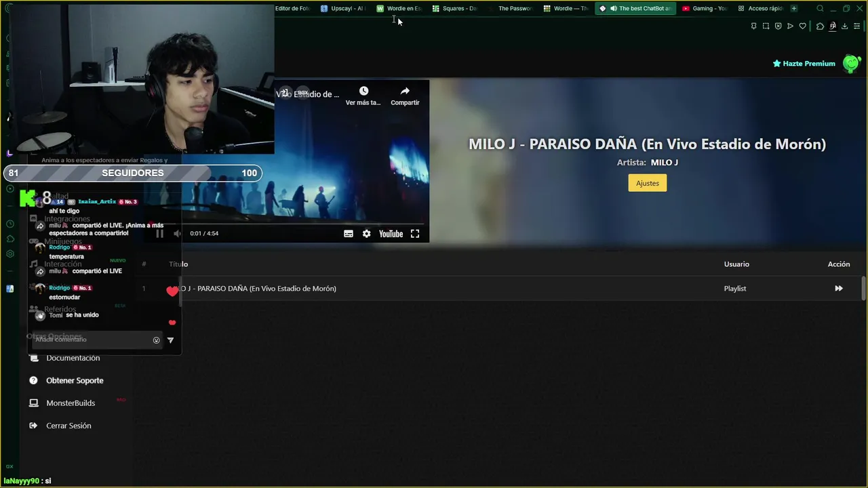Viewport: 868px width, 488px height.
Task: Click Hazte Premium link
Action: coord(804,64)
